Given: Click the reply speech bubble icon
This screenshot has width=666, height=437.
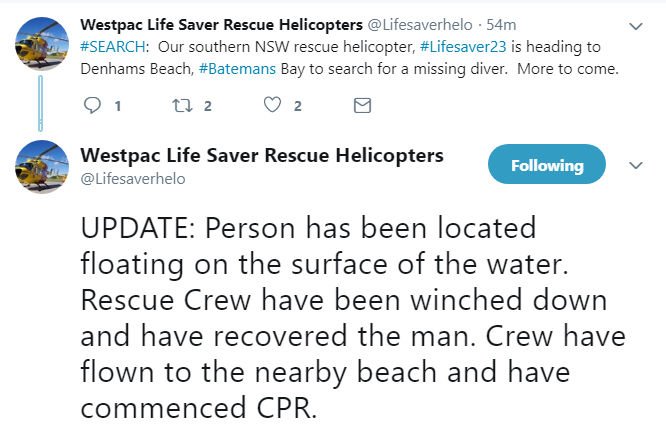Looking at the screenshot, I should click(93, 105).
